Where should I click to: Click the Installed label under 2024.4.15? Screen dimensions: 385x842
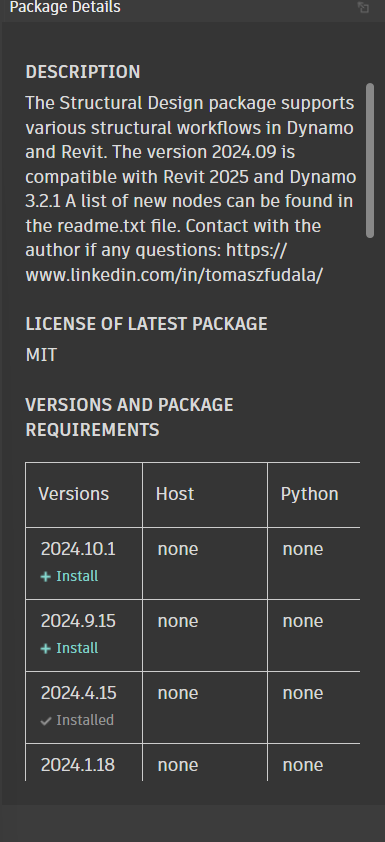85,720
